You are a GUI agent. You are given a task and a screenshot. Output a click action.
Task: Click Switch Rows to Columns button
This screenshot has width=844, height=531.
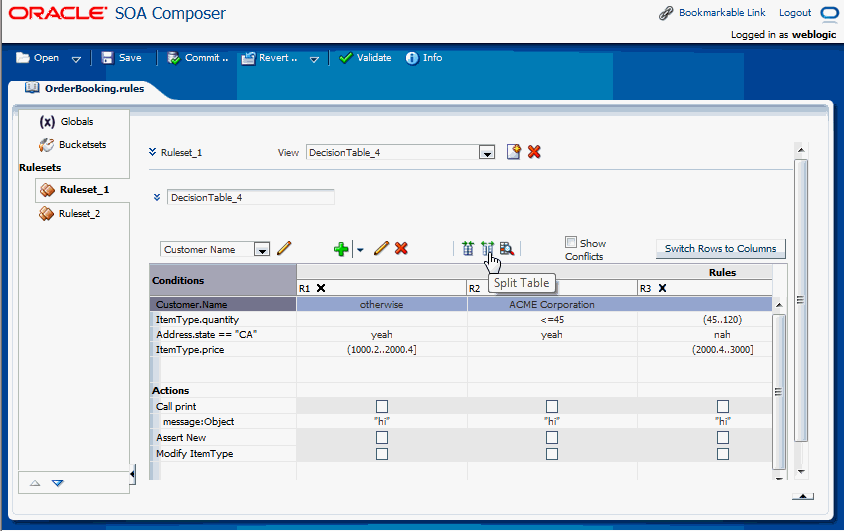click(720, 248)
